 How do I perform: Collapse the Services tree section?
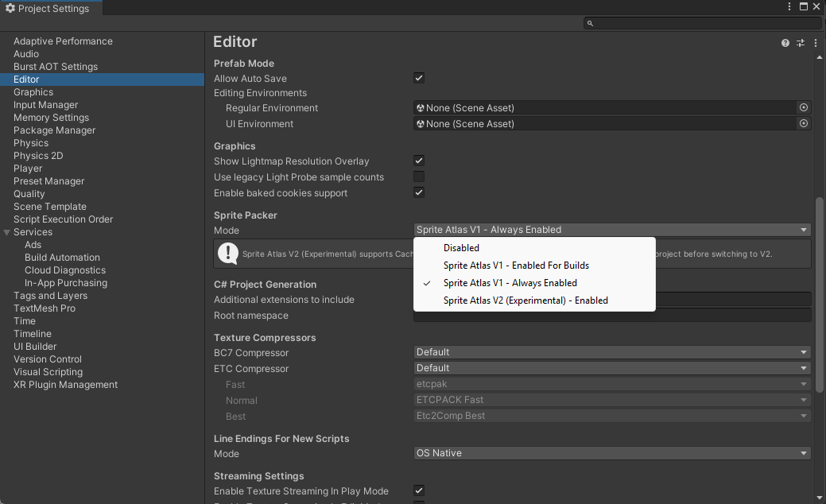[x=6, y=231]
